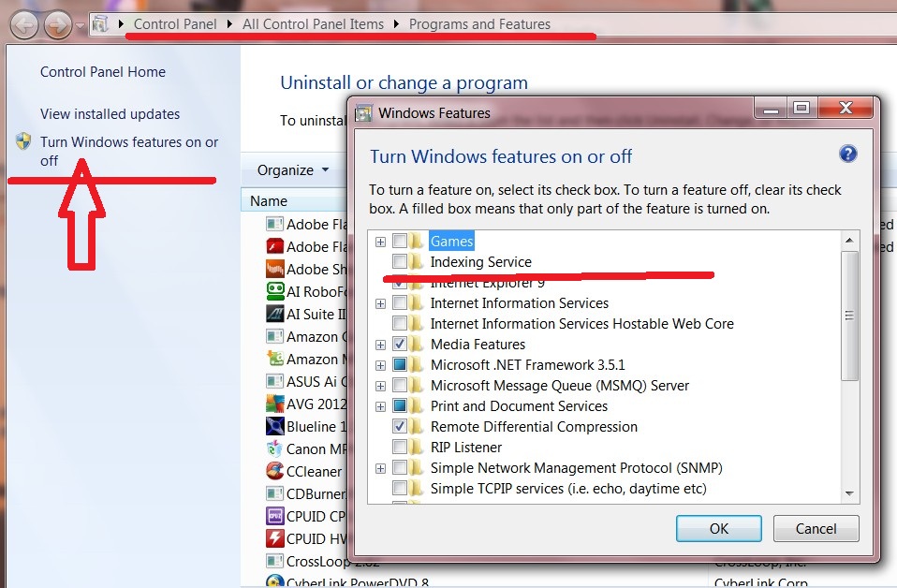Select the Blueline program icon
The image size is (897, 588).
pyautogui.click(x=275, y=426)
